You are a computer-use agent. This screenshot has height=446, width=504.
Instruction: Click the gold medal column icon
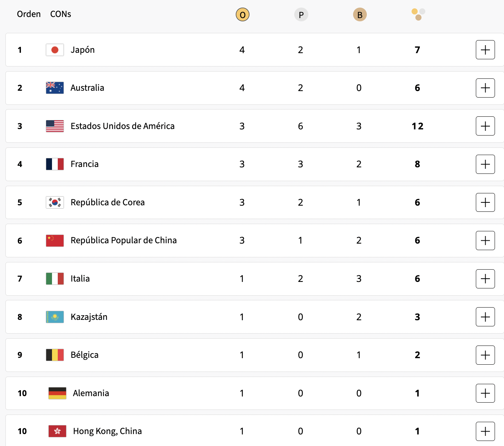point(242,15)
